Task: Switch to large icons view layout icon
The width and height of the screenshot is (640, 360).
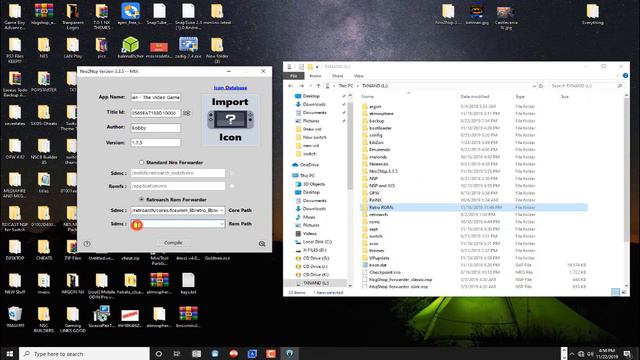Action: (624, 292)
